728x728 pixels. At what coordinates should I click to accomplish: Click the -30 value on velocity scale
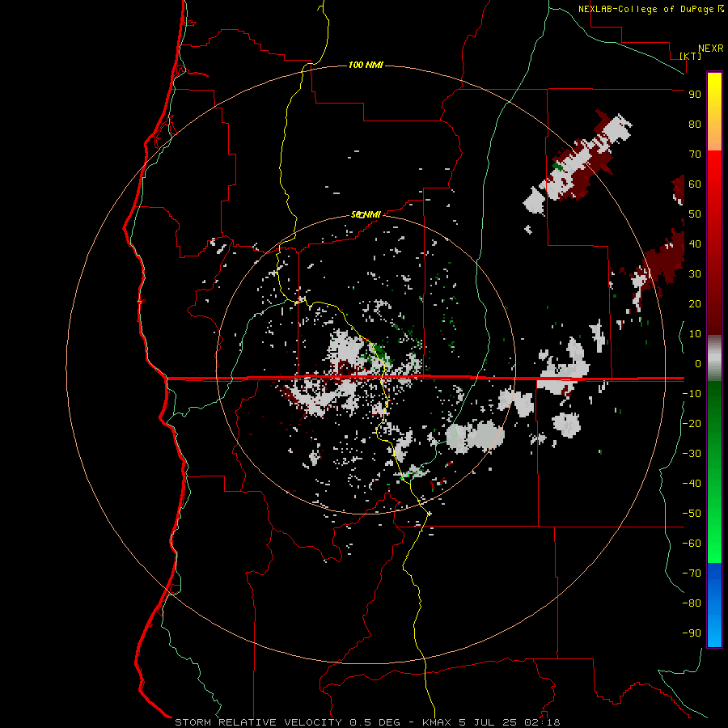point(692,454)
